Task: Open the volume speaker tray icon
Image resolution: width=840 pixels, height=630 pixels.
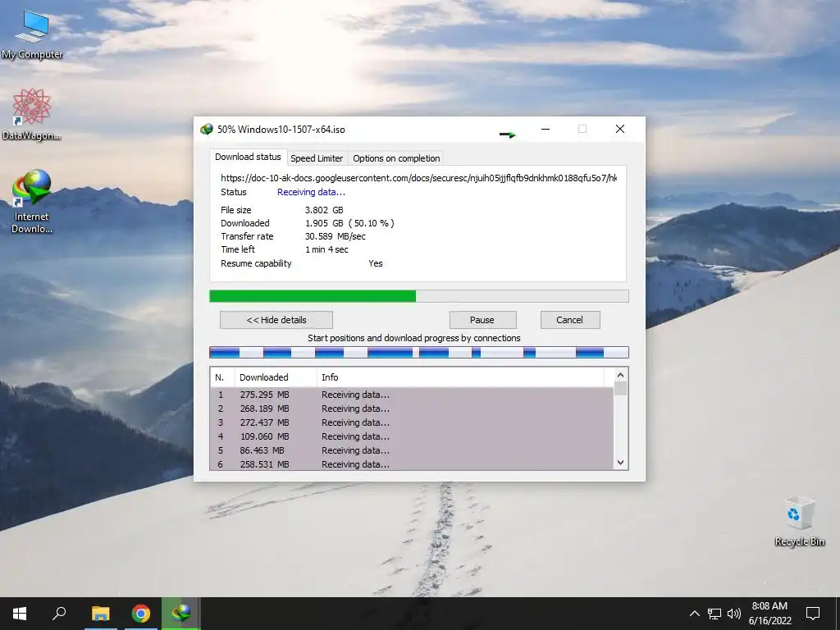Action: click(734, 614)
